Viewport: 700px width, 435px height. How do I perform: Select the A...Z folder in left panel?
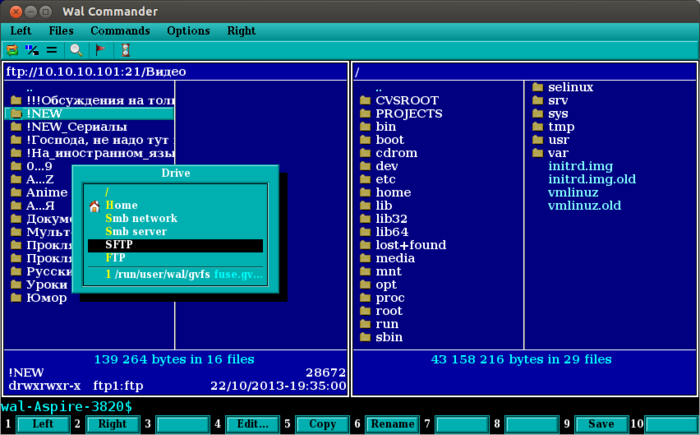pyautogui.click(x=40, y=180)
